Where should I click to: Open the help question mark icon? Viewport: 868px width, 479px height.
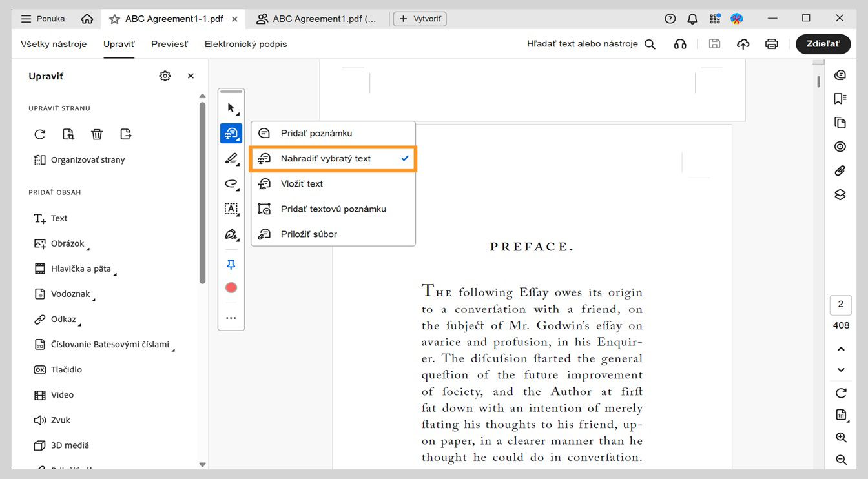click(x=670, y=19)
